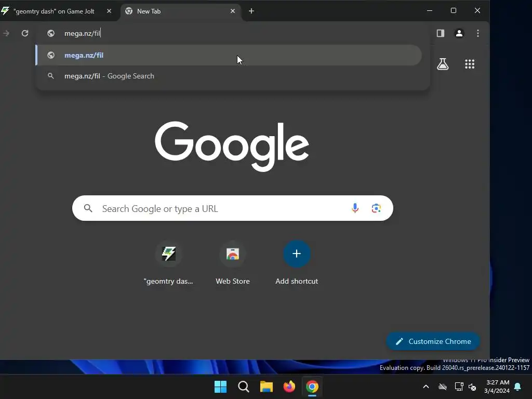The image size is (532, 399).
Task: Click the Chrome taskbar icon
Action: click(312, 387)
